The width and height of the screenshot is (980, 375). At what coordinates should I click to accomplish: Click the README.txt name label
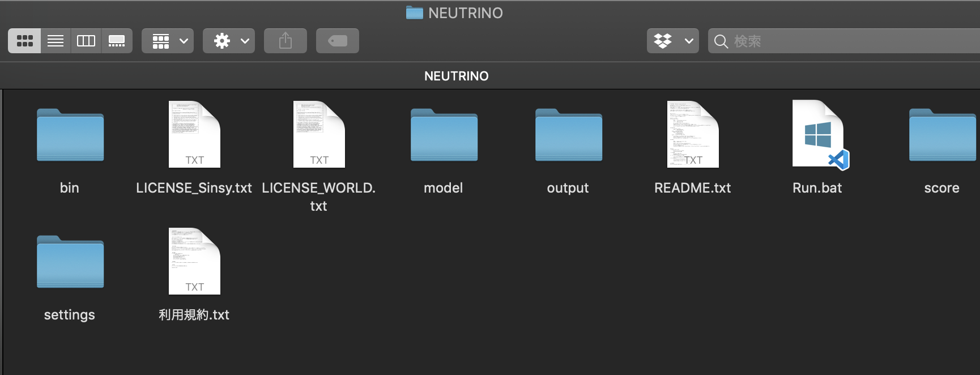point(693,188)
